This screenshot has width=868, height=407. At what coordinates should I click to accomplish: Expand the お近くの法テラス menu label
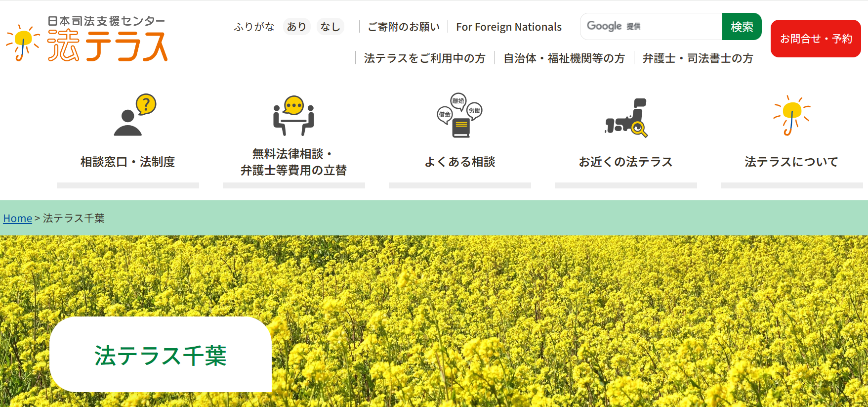click(625, 162)
